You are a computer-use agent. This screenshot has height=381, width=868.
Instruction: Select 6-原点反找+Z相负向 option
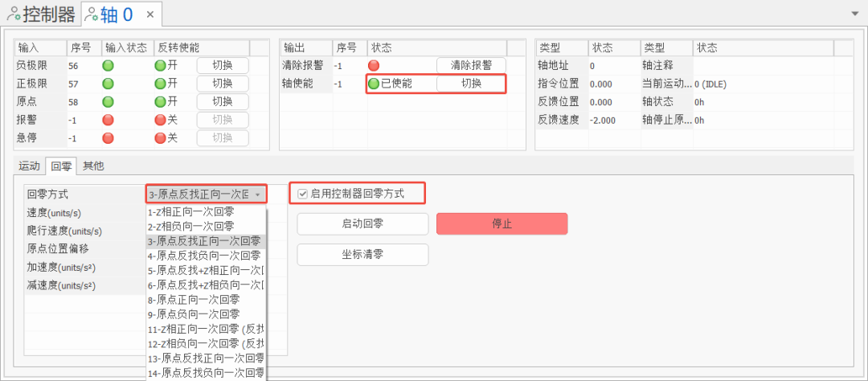click(x=207, y=285)
